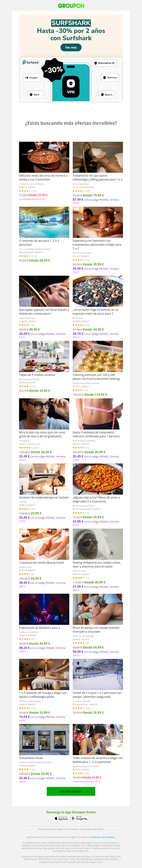Download via the App Store badge
The image size is (142, 868).
[x=61, y=818]
